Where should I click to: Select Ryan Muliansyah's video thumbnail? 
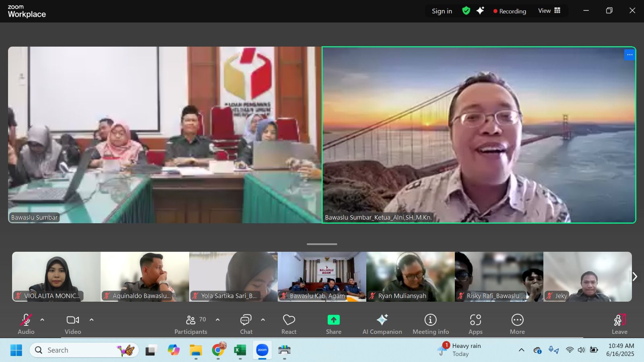[x=410, y=276]
